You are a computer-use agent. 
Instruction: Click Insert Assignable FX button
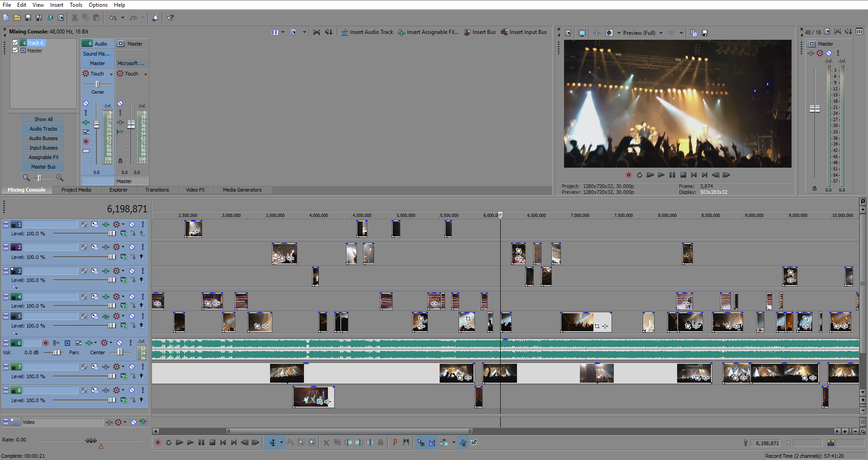[x=428, y=32]
